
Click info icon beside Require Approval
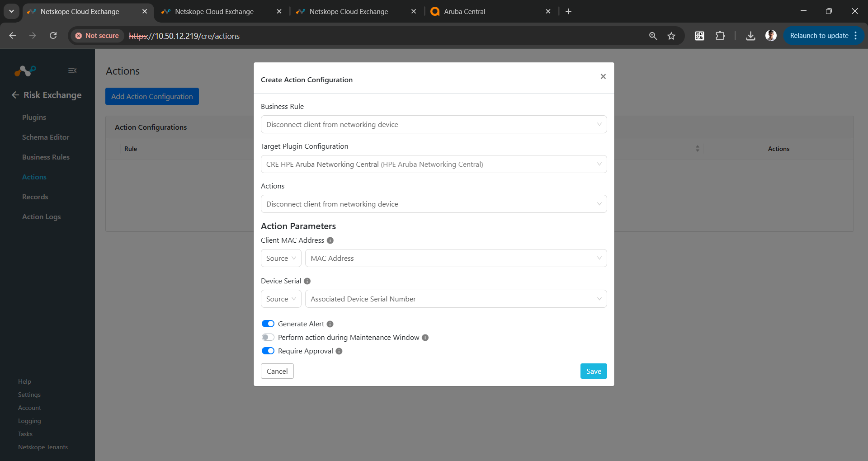point(339,351)
